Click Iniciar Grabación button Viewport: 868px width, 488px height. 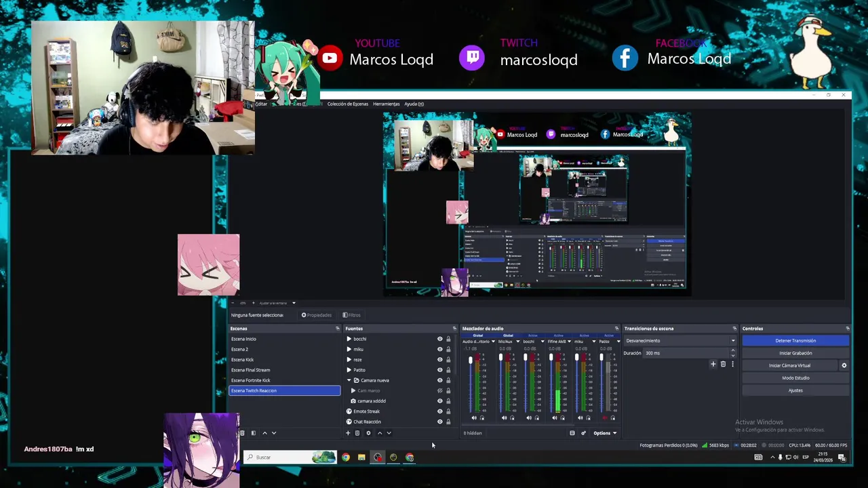click(x=795, y=353)
